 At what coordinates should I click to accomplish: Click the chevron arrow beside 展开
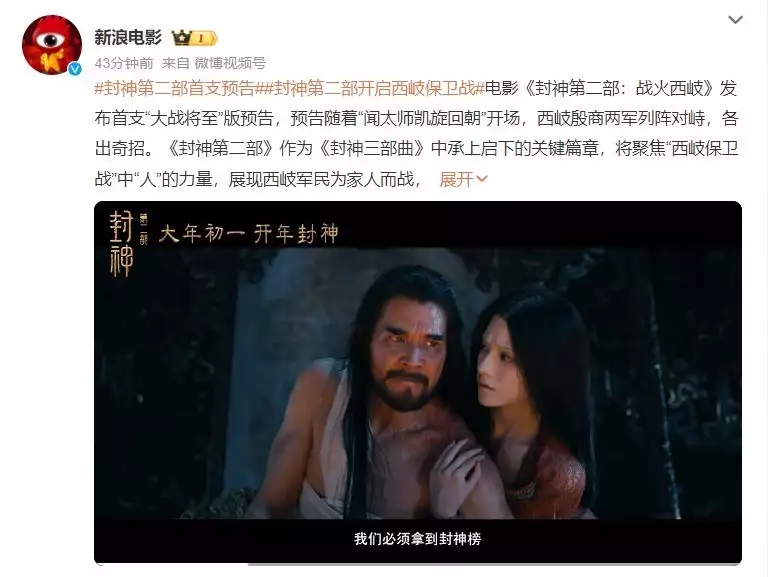[481, 180]
